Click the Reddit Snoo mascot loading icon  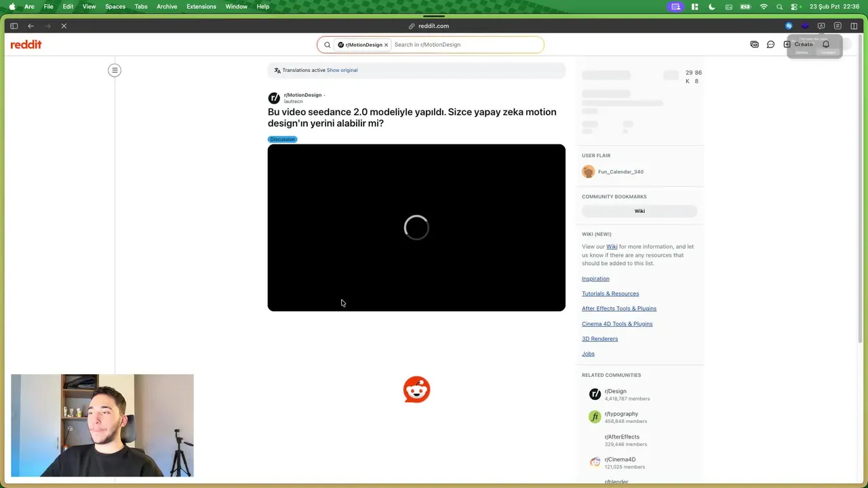[416, 390]
